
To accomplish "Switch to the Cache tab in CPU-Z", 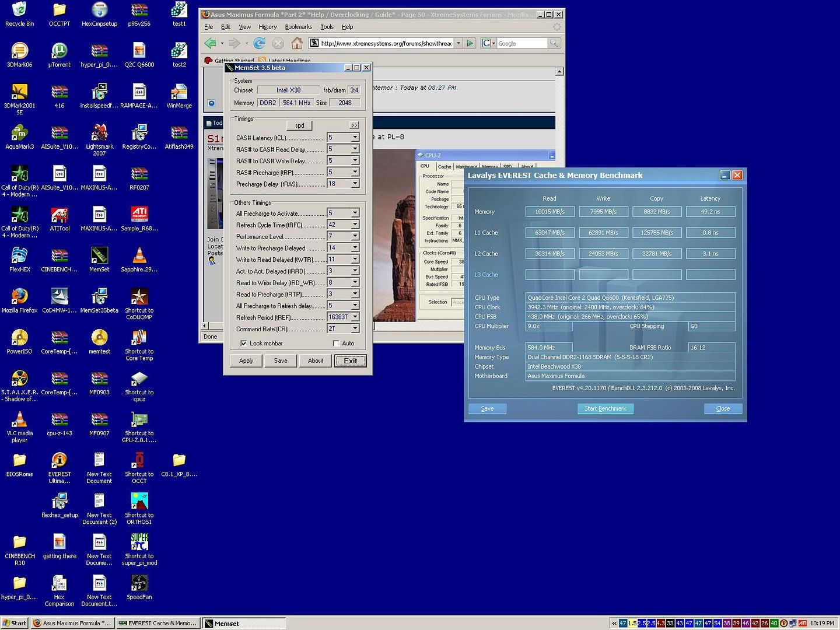I will 444,167.
